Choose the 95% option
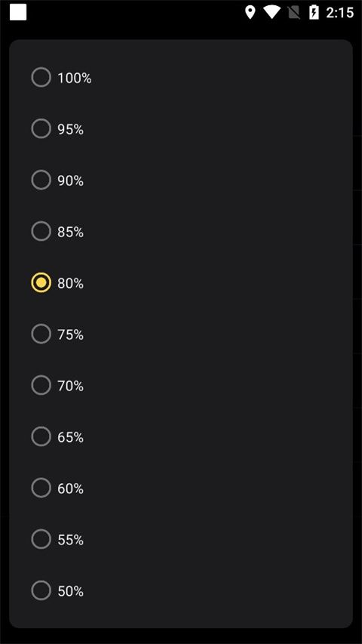Image resolution: width=362 pixels, height=644 pixels. (41, 129)
